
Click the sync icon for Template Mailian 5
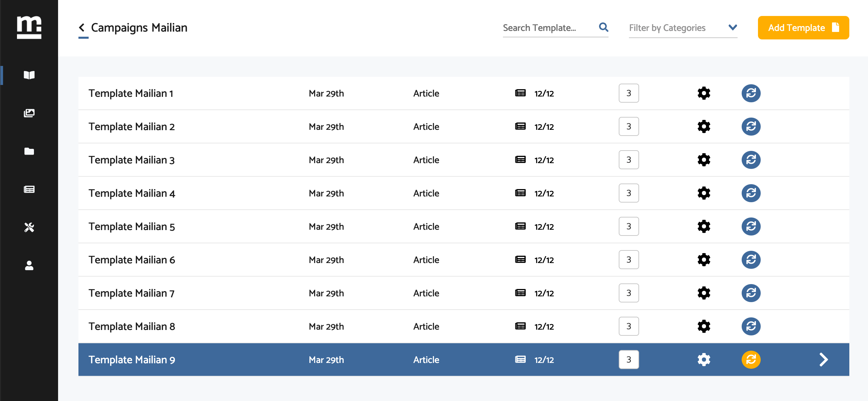pyautogui.click(x=751, y=226)
